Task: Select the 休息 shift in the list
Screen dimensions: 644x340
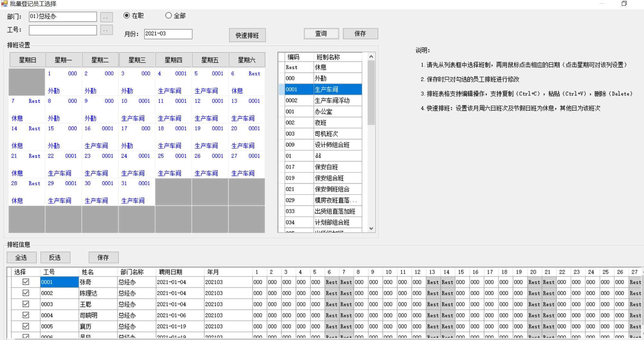Action: (x=322, y=67)
